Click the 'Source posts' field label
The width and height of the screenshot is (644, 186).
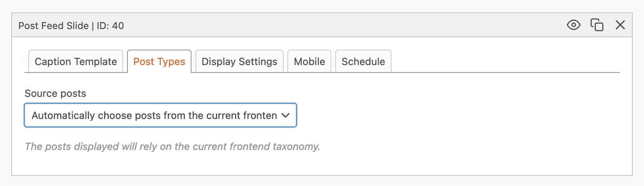pyautogui.click(x=55, y=93)
